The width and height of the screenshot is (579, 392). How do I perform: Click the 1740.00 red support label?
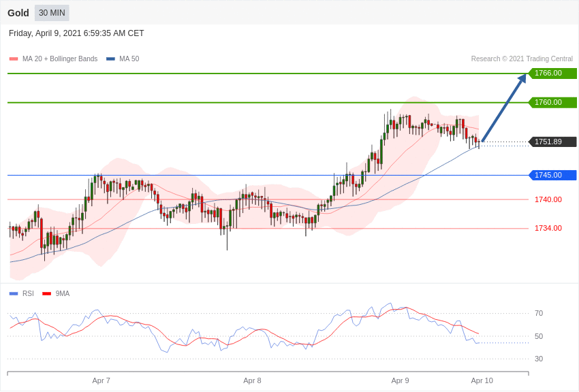point(548,199)
